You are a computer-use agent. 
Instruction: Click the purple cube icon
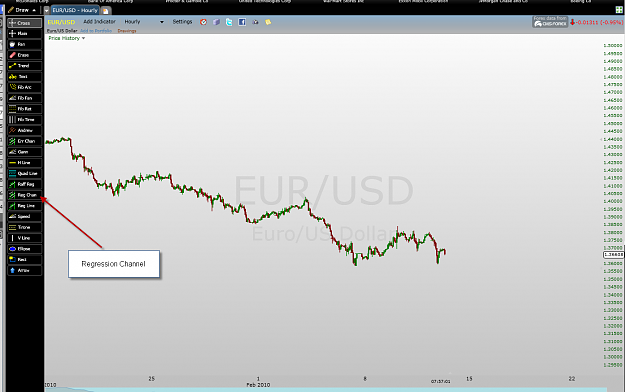coord(216,22)
